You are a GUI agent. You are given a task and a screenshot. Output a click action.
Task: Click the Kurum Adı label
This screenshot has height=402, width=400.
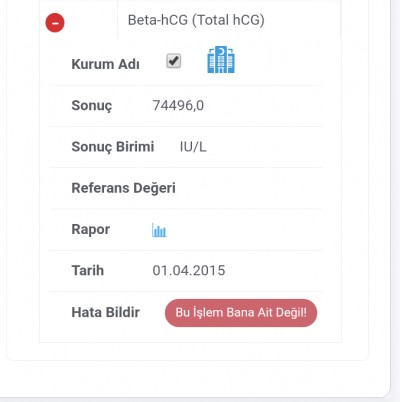click(105, 64)
